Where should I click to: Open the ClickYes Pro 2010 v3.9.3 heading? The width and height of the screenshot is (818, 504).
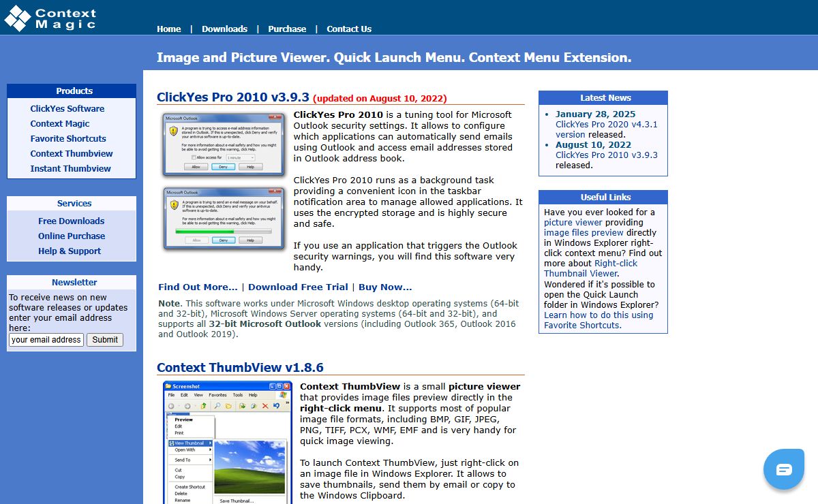(233, 97)
